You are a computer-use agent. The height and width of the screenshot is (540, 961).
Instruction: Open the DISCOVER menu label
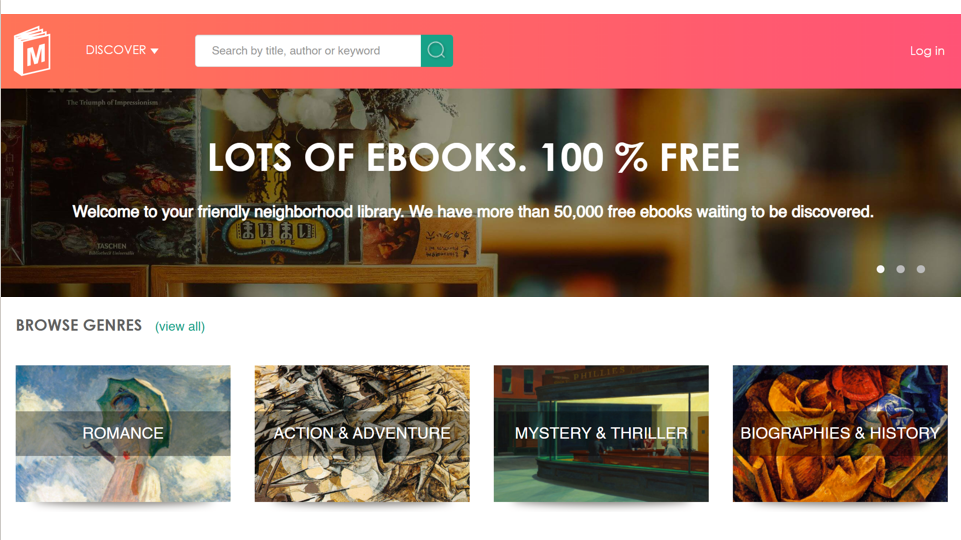click(116, 50)
